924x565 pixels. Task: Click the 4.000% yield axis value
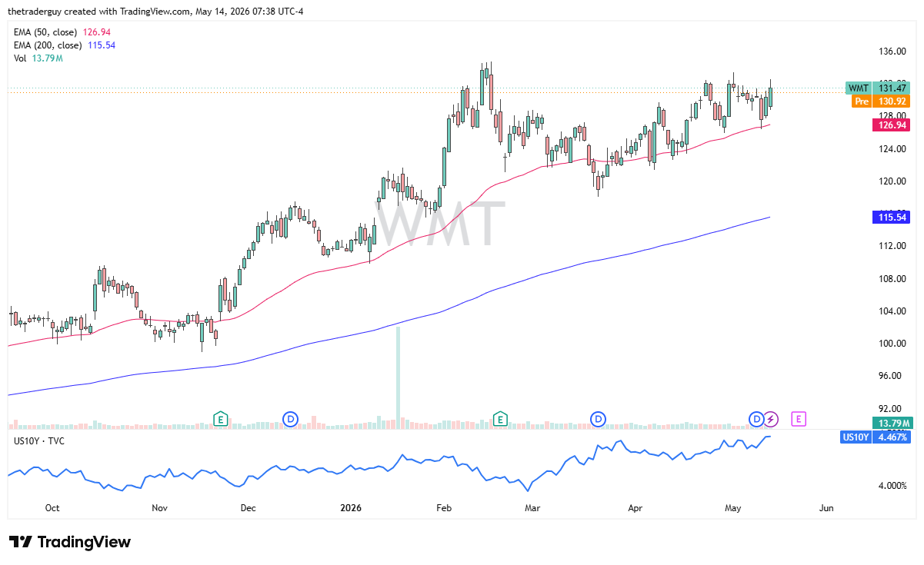[x=892, y=486]
